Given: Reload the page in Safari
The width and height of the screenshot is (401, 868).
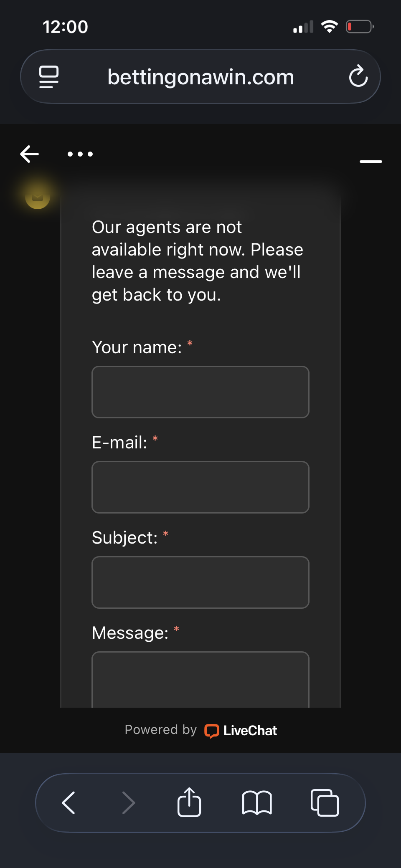Looking at the screenshot, I should (358, 76).
